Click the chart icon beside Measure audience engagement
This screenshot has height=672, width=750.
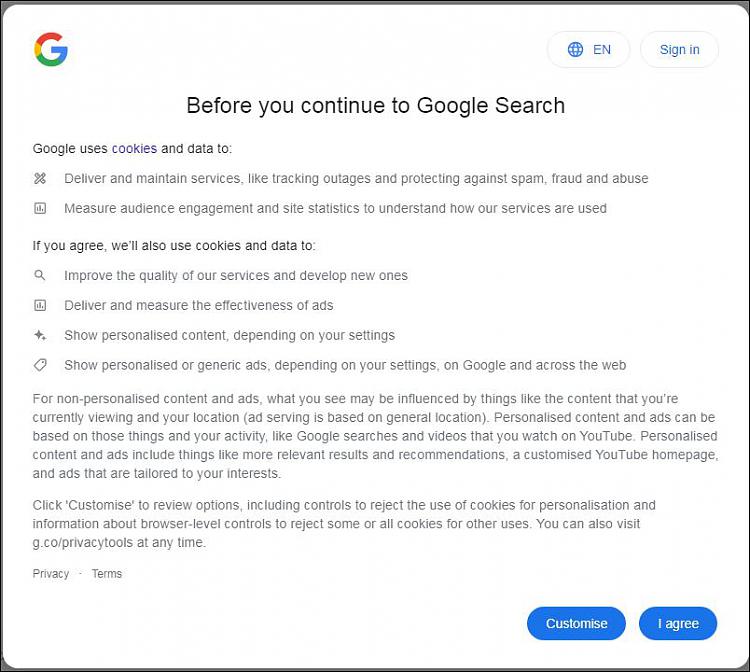click(40, 208)
